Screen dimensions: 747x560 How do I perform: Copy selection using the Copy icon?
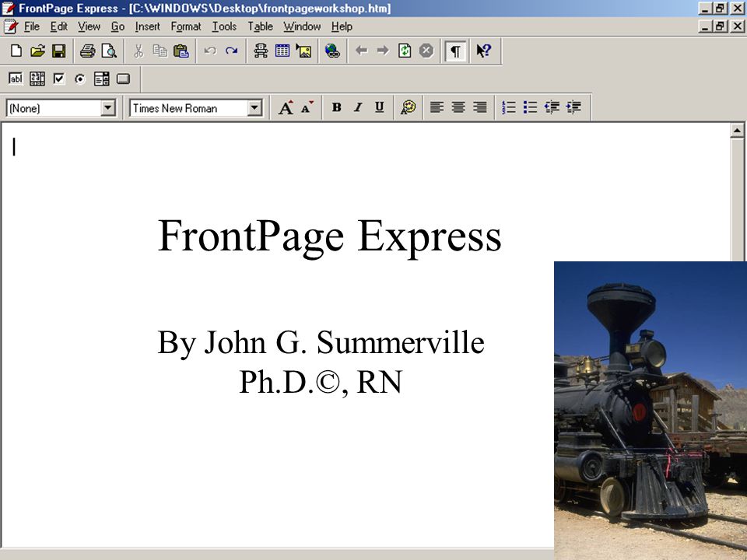point(160,51)
